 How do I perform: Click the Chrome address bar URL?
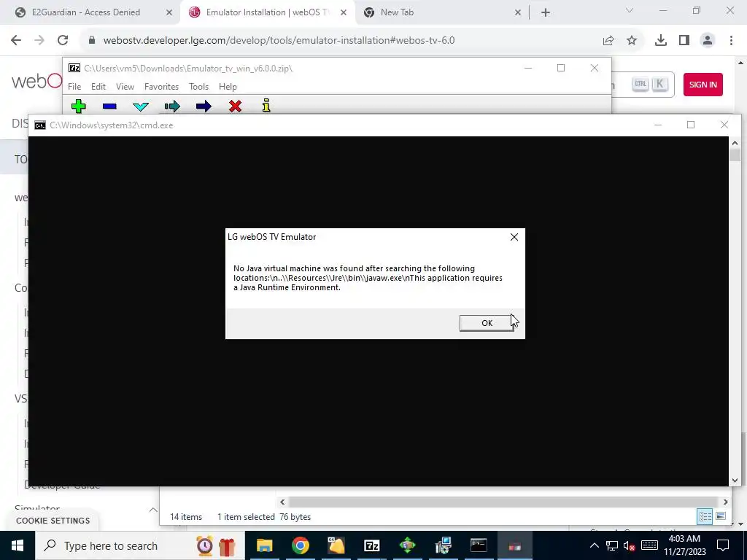279,41
